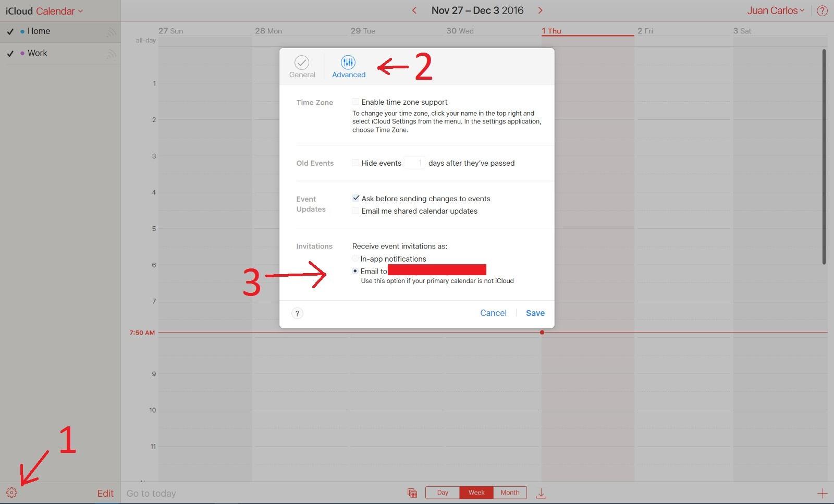This screenshot has width=834, height=504.
Task: Click Work calendar sharing icon
Action: coord(111,54)
